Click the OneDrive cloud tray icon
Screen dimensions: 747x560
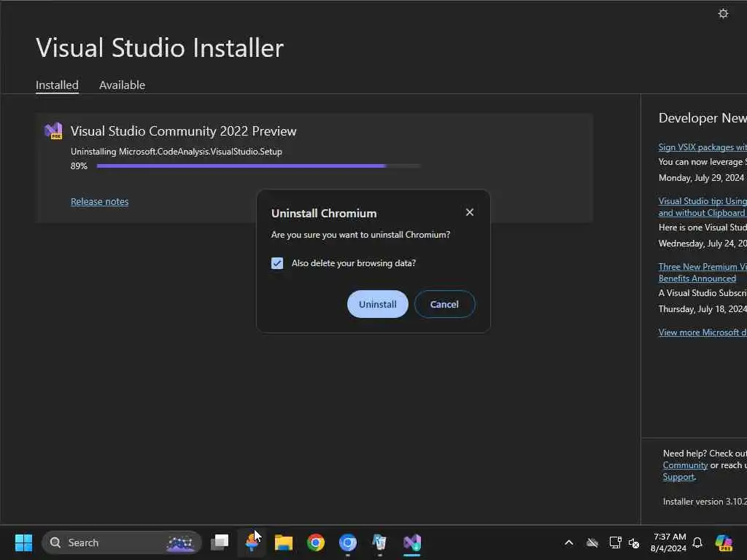[592, 542]
